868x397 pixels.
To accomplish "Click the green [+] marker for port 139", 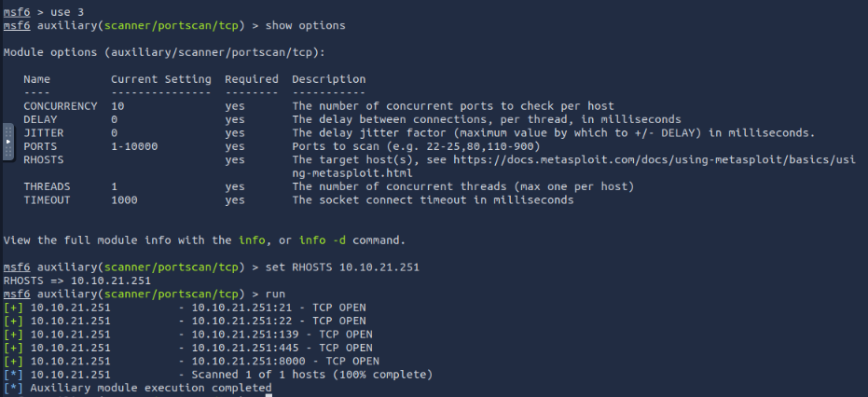I will (13, 335).
